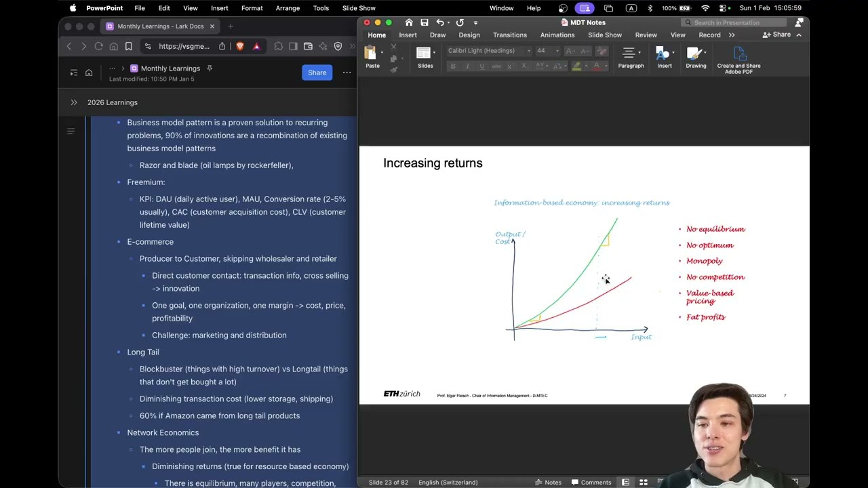The height and width of the screenshot is (488, 868).
Task: Open the Drawing tools dropdown
Action: (696, 57)
